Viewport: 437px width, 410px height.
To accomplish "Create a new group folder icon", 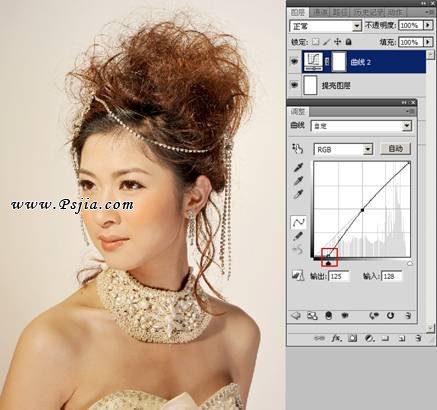I will point(386,339).
